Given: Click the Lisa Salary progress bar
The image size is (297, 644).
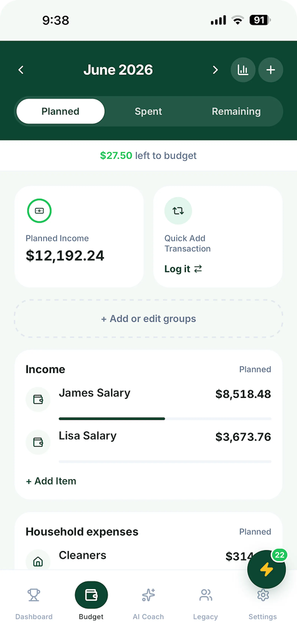Looking at the screenshot, I should 165,461.
